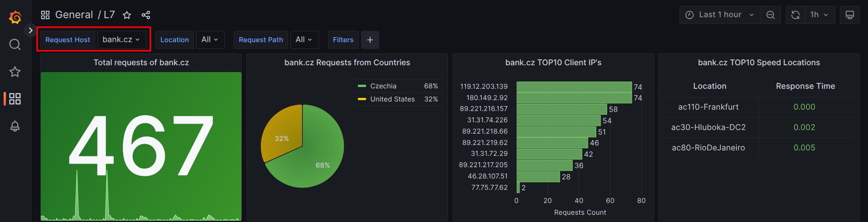Click the 0.000 response time value
The height and width of the screenshot is (222, 868).
[x=805, y=107]
